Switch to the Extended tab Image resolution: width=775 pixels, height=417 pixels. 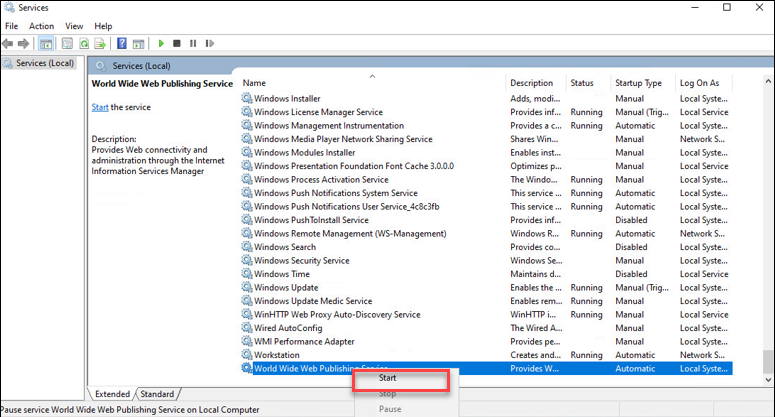point(112,394)
